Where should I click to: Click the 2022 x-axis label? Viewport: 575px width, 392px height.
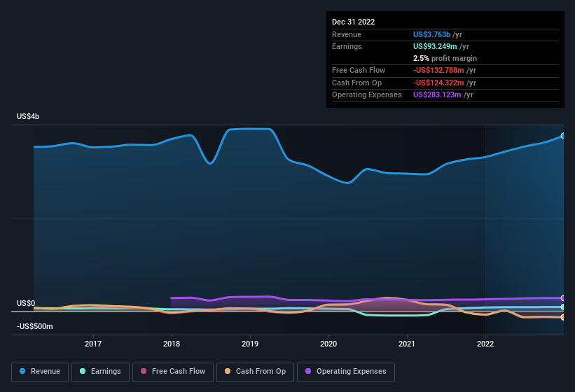(x=485, y=344)
